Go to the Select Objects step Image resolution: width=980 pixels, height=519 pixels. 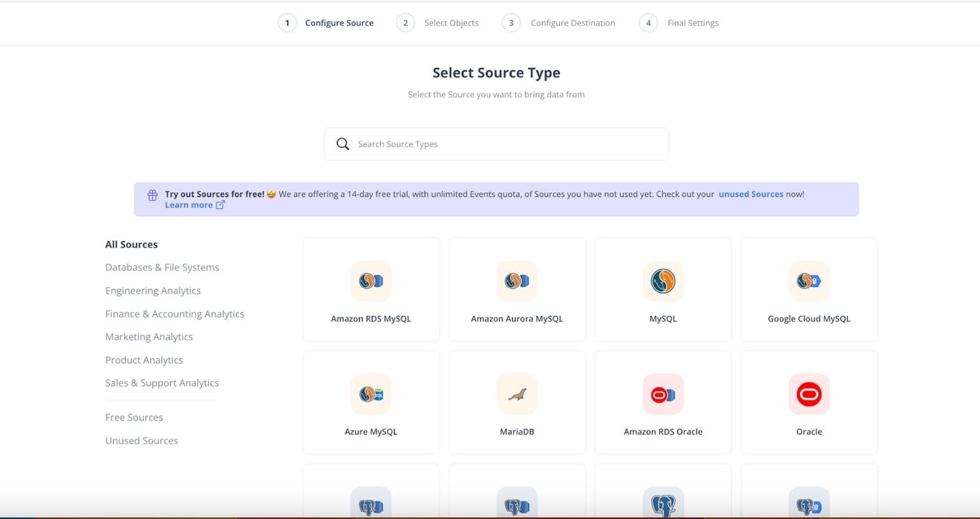click(x=451, y=23)
